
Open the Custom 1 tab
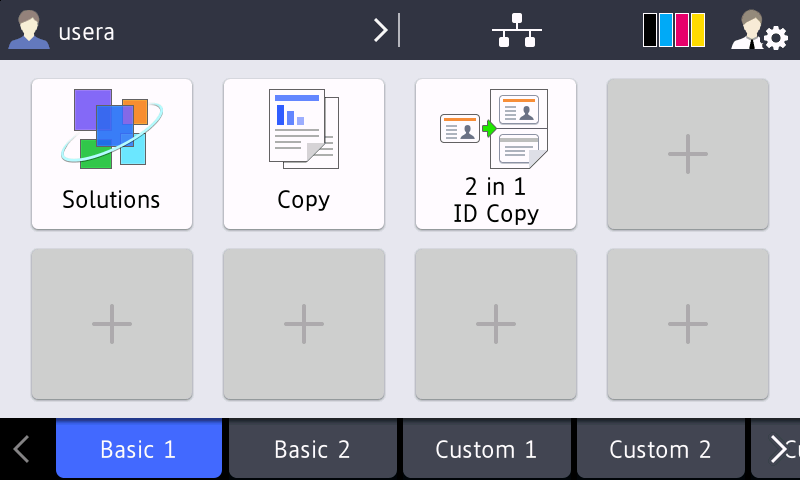coord(486,449)
